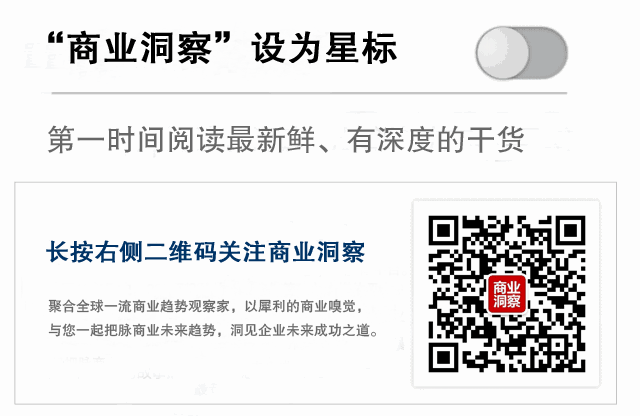Viewport: 640px width, 416px height.
Task: Click the 洞见企业未来成功之道 text
Action: (x=300, y=330)
